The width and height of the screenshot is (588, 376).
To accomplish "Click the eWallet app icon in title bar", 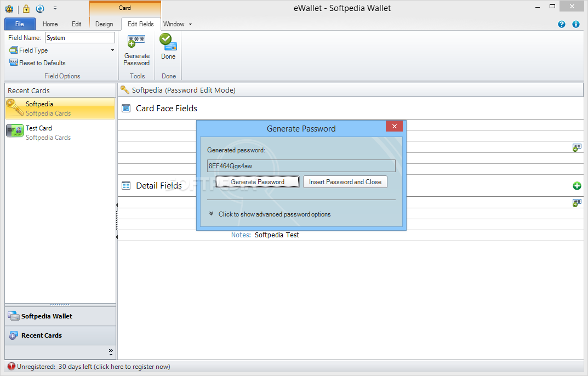I will click(9, 8).
